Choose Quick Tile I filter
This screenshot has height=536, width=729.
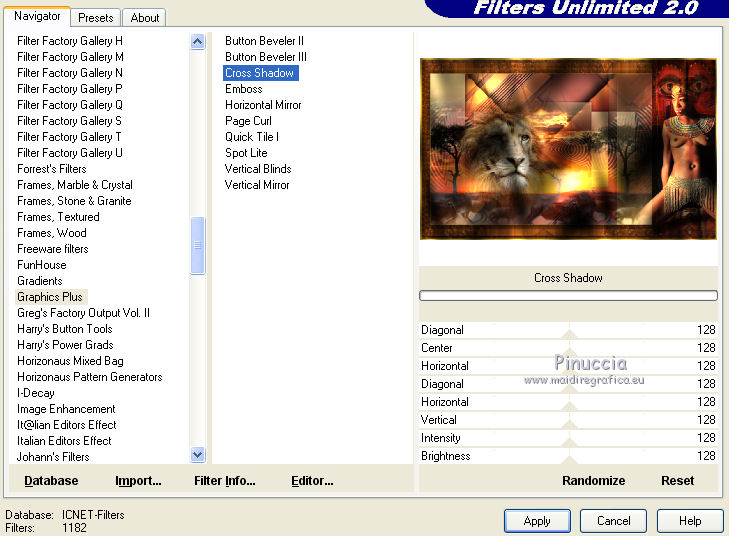252,137
